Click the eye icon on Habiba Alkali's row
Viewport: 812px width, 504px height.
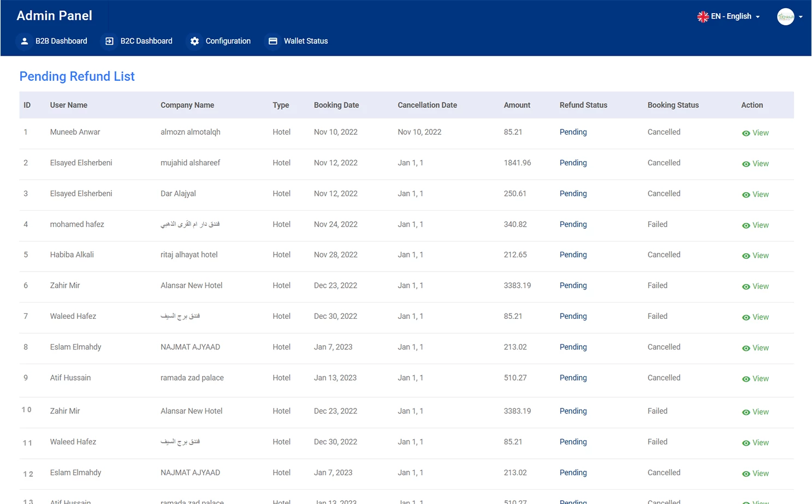pos(747,256)
